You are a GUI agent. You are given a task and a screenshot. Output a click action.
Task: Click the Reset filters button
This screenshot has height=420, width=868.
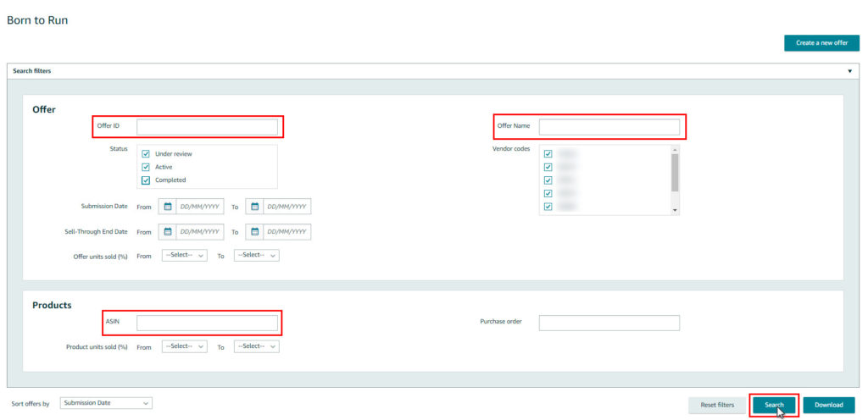click(717, 405)
